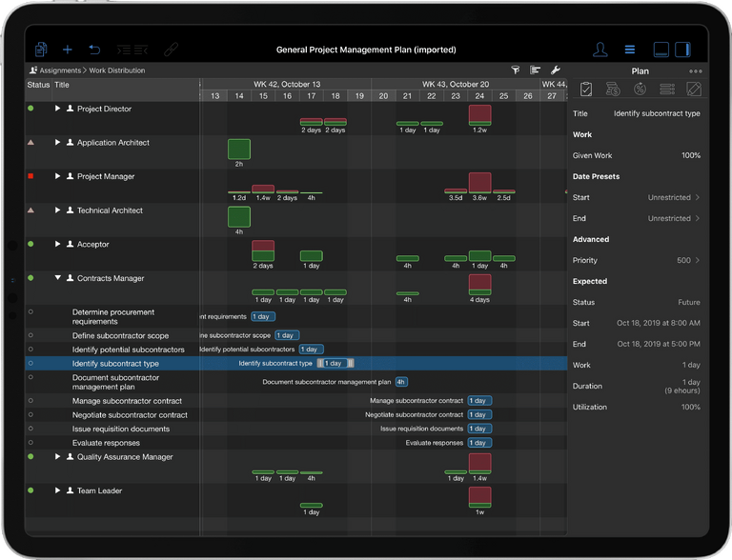Open the Start date preset chevron
This screenshot has width=732, height=560.
697,197
